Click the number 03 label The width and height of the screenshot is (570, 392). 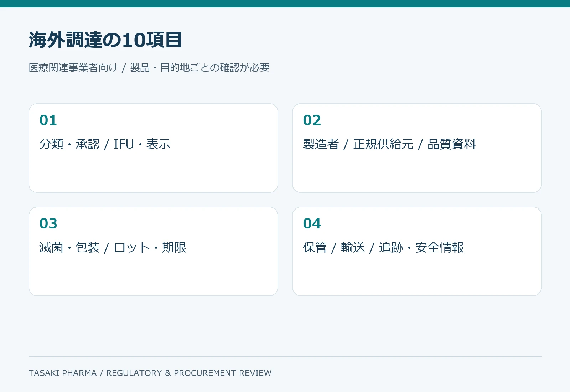point(48,223)
